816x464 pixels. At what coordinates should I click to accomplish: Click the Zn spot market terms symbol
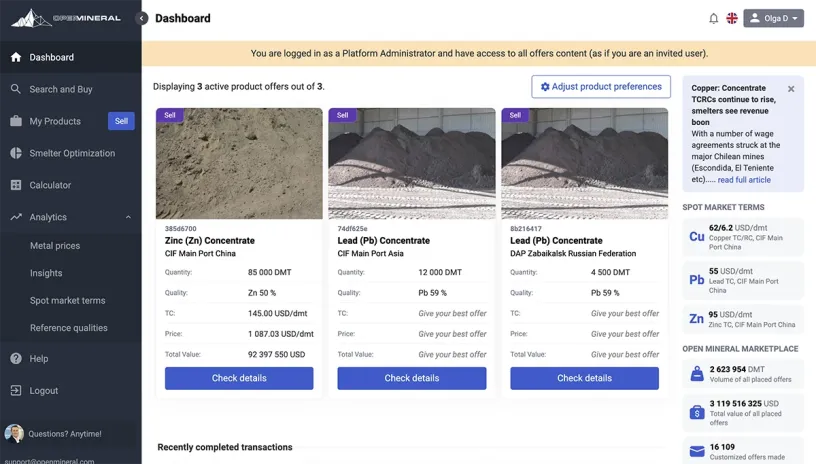[697, 318]
